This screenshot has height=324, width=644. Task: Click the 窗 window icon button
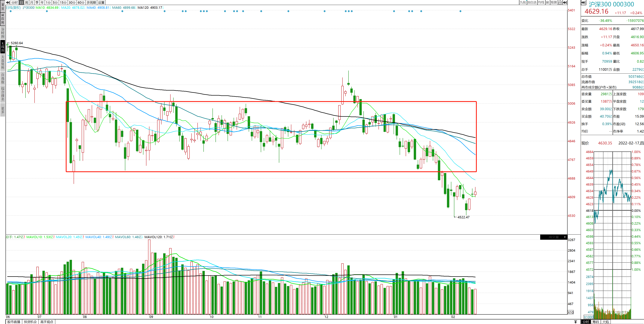548,3
